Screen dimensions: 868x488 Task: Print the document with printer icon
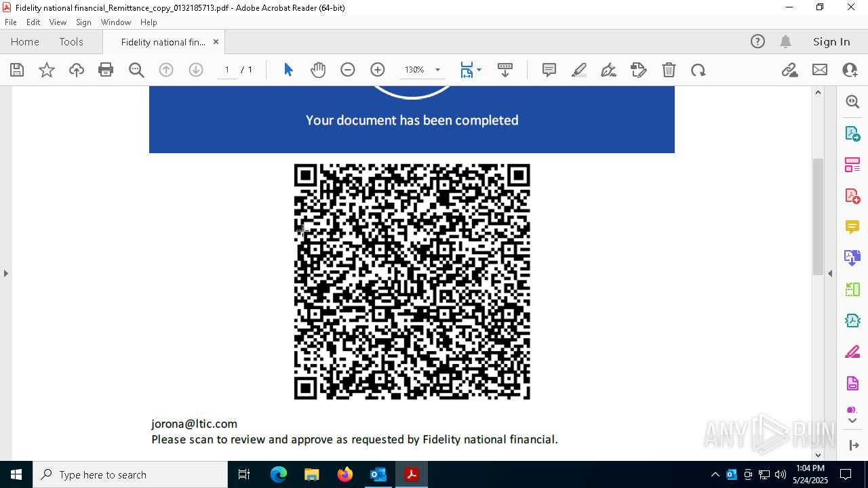[106, 70]
